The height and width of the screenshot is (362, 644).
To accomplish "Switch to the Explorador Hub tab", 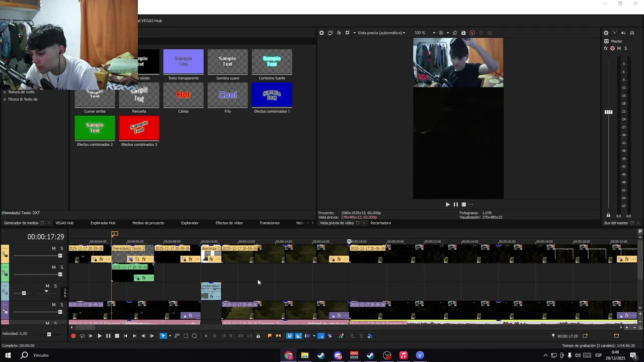I will click(x=103, y=223).
